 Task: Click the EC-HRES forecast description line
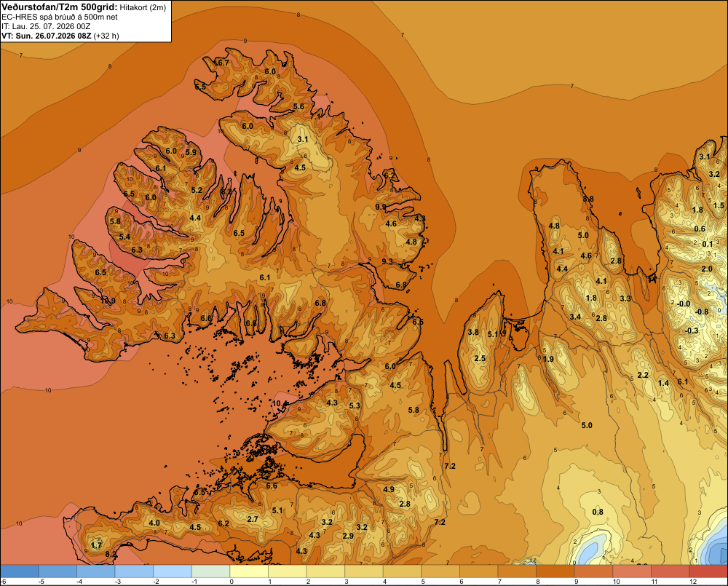(x=60, y=17)
